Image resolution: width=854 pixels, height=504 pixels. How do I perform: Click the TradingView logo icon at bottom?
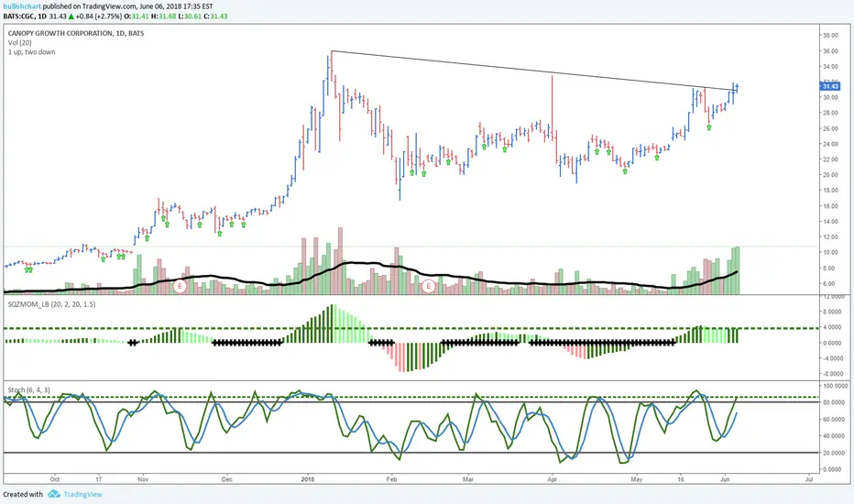[x=53, y=494]
